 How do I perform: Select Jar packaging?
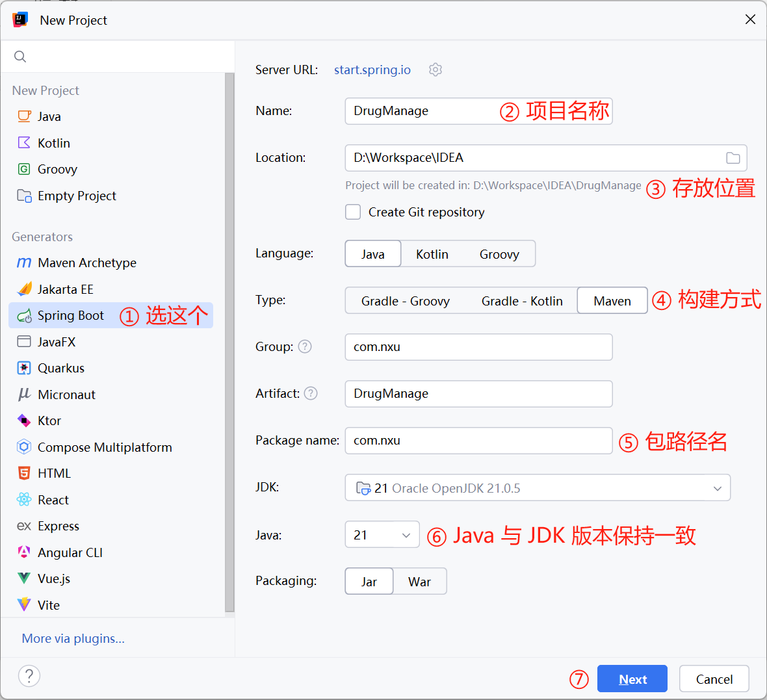click(x=369, y=582)
